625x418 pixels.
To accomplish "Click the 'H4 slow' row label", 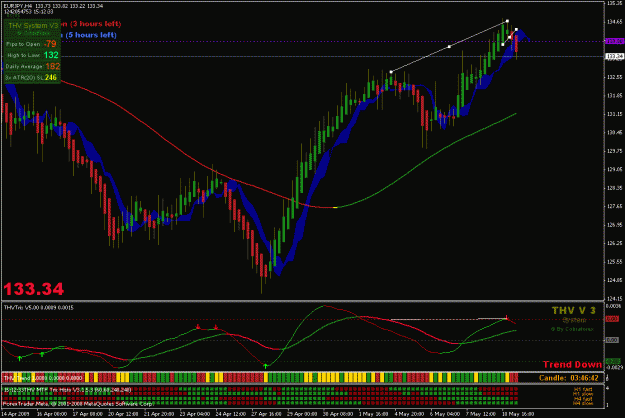I will click(583, 404).
